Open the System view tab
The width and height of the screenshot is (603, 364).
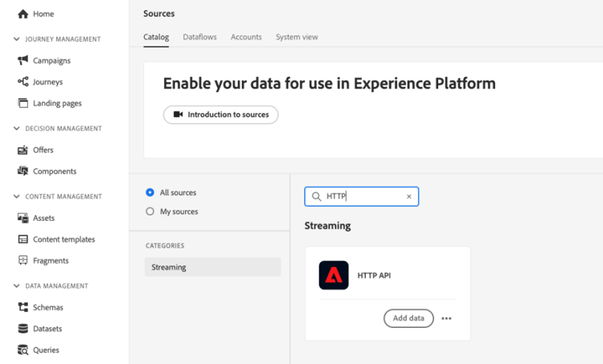click(297, 37)
